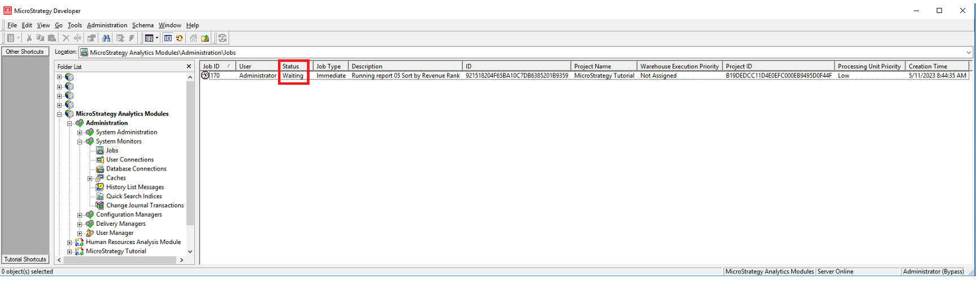Click the Find binoculars toolbar icon
The height and width of the screenshot is (288, 980).
tap(106, 38)
